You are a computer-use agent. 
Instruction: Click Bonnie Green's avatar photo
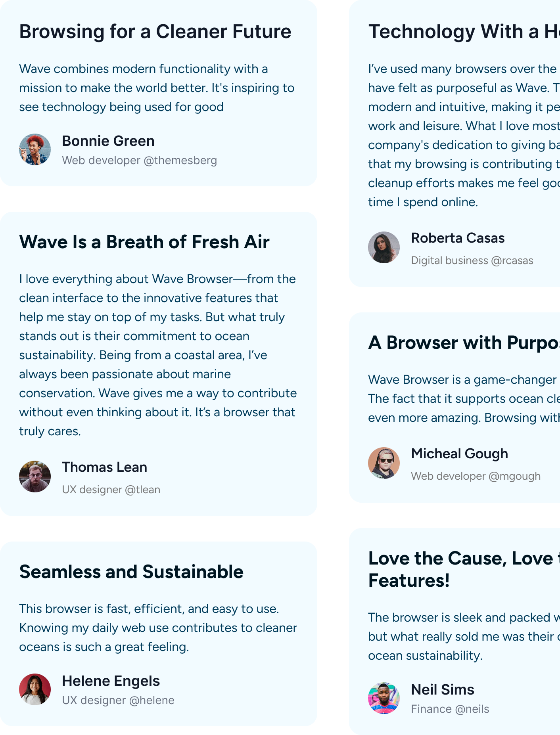pos(35,149)
